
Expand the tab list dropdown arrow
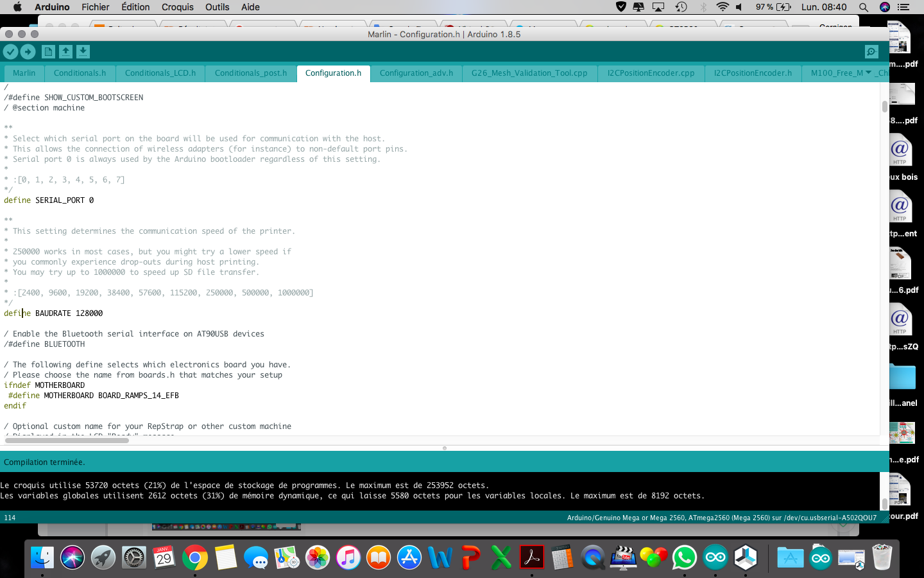[x=869, y=73]
